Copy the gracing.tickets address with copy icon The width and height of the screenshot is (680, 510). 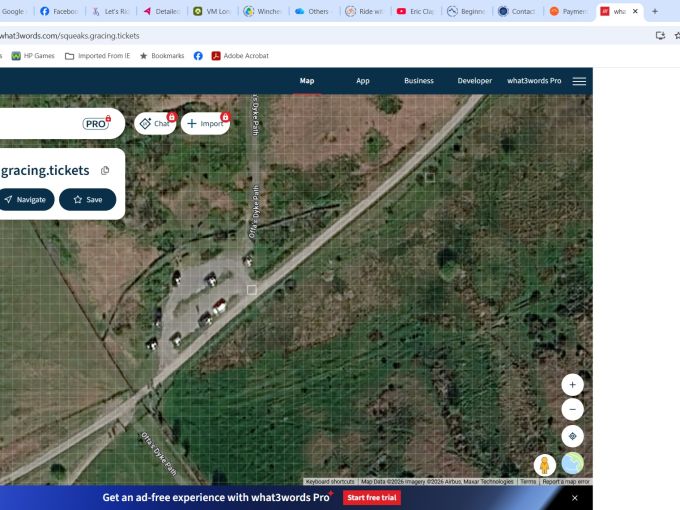pos(105,170)
